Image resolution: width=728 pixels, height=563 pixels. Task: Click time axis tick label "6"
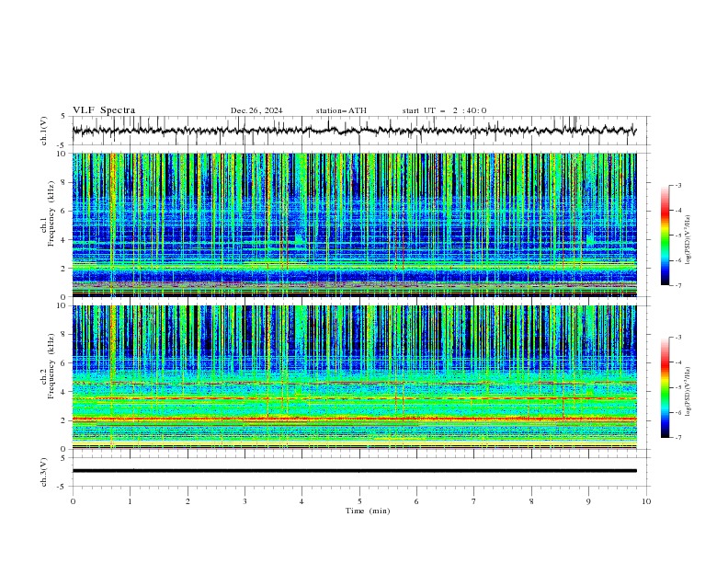[416, 501]
